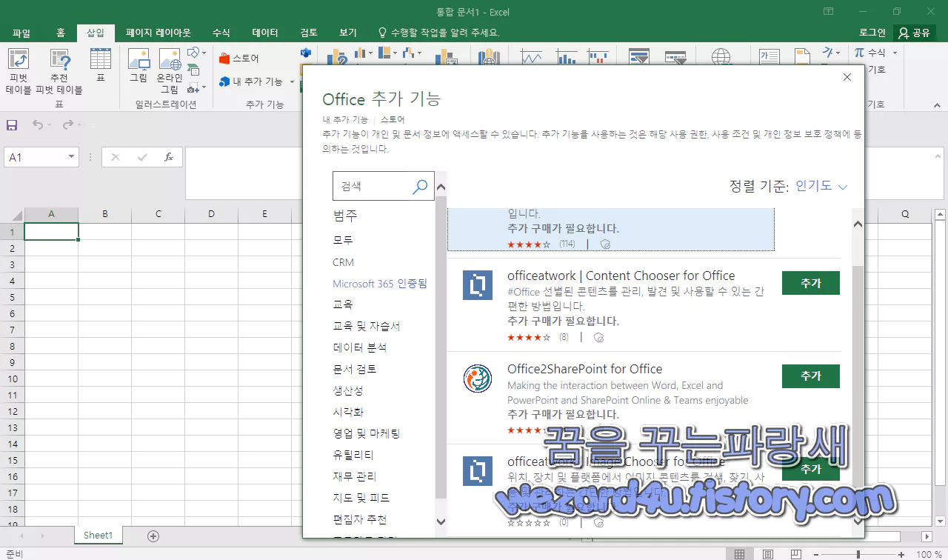Open the Undo history dropdown arrow

(x=50, y=125)
